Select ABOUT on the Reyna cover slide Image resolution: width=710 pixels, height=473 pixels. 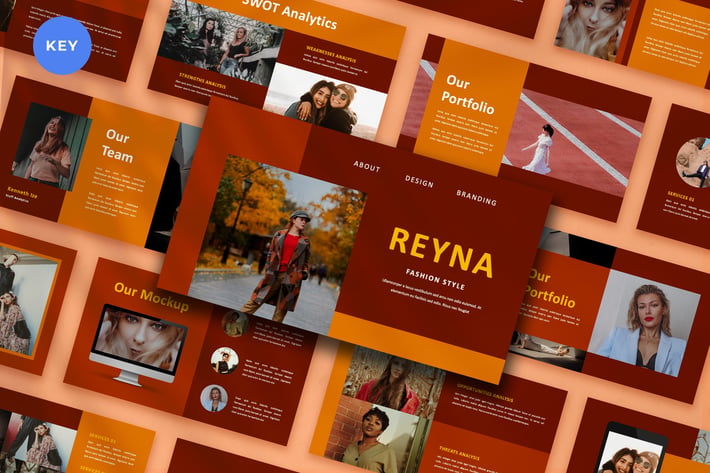pos(367,167)
